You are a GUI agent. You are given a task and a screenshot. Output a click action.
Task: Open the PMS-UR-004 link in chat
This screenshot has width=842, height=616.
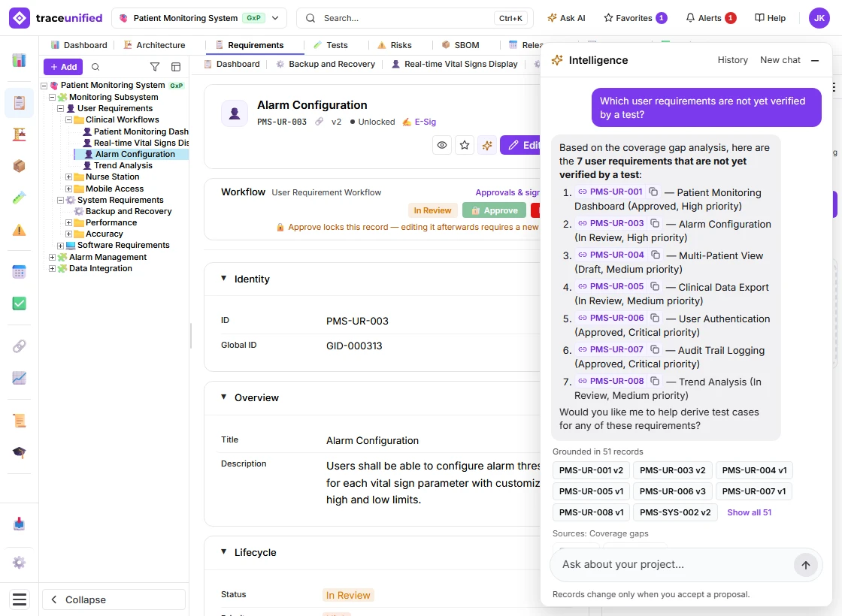click(610, 255)
